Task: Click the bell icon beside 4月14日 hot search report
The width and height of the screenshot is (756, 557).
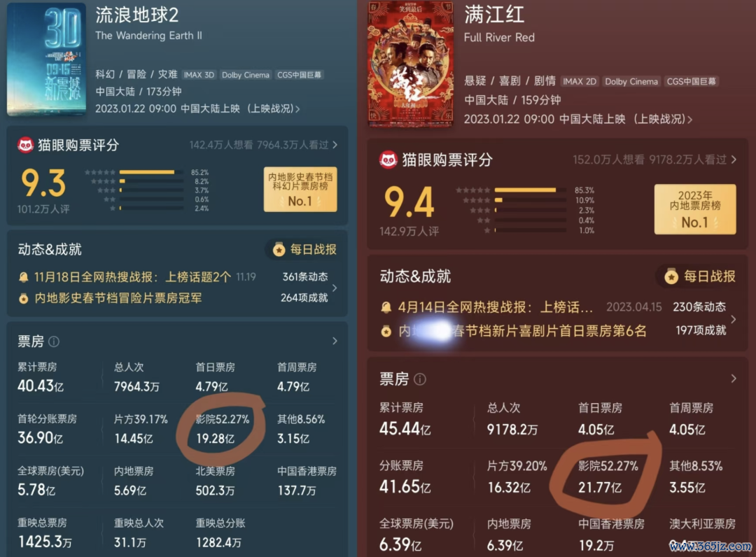Action: (x=386, y=307)
